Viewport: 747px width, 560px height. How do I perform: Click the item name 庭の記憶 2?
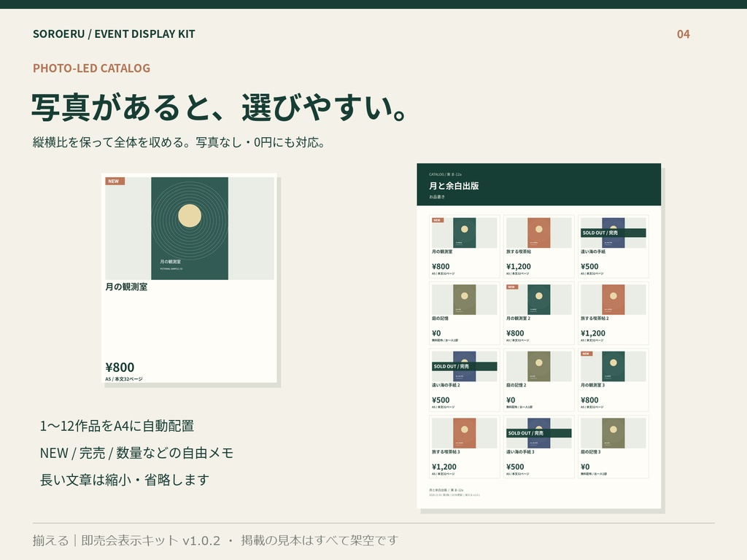516,385
